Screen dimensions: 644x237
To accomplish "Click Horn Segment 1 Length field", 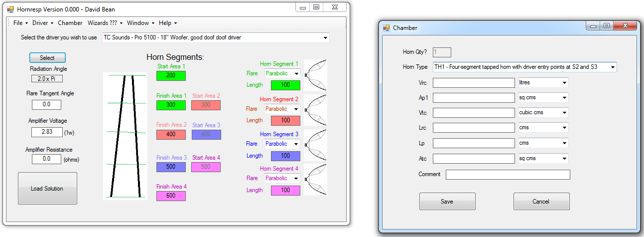I will (x=285, y=85).
